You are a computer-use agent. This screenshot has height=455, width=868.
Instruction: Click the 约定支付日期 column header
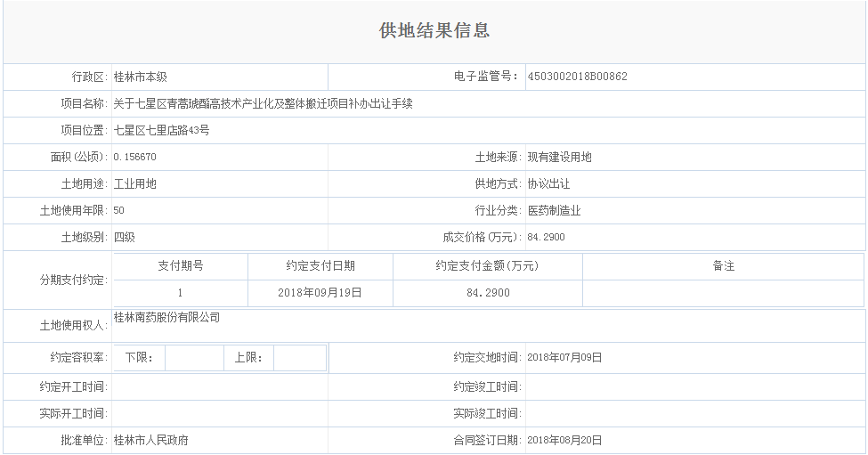[320, 265]
